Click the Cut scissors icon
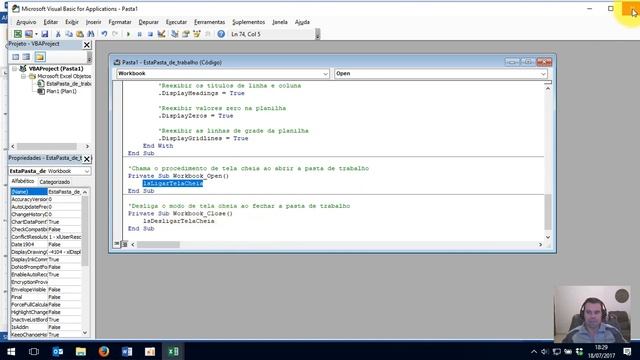This screenshot has height=360, width=640. [x=58, y=34]
